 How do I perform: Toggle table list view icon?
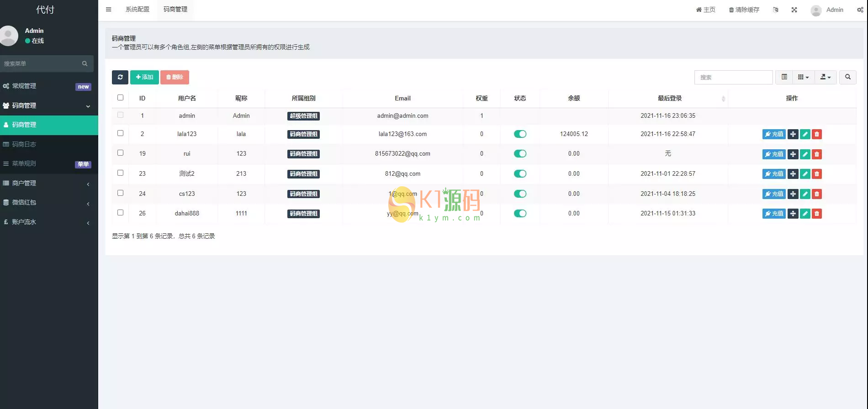click(784, 77)
